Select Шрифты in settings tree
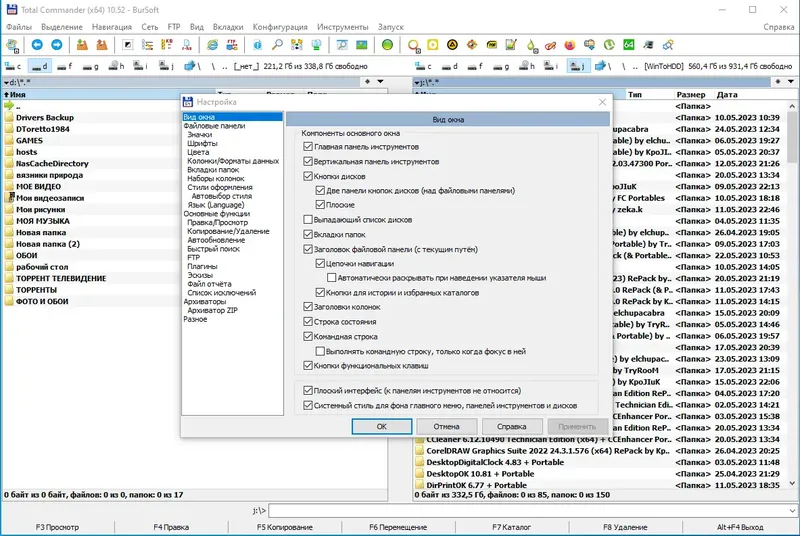Viewport: 800px width, 536px height. click(202, 143)
